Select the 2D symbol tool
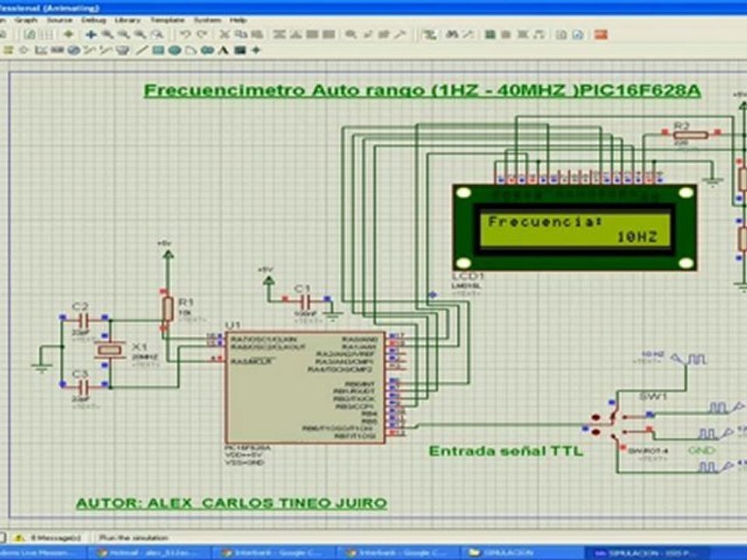Image resolution: width=747 pixels, height=560 pixels. [x=240, y=50]
